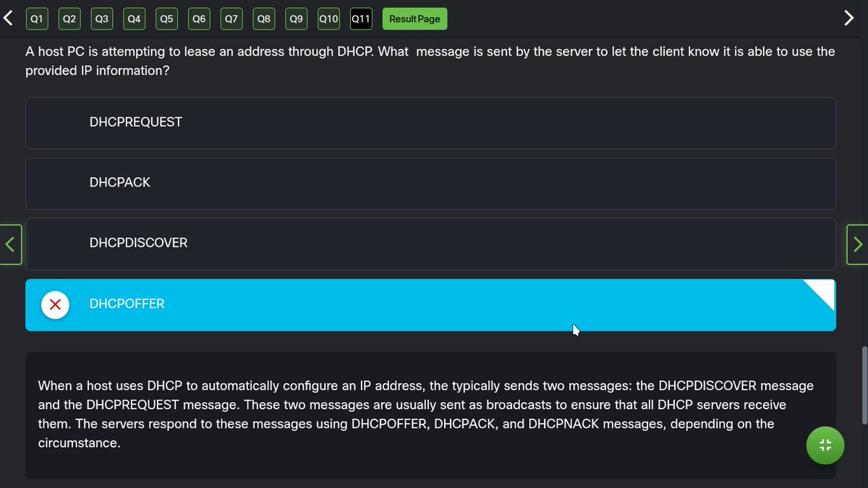The height and width of the screenshot is (488, 868).
Task: Select the DHCPREQUEST answer option
Action: [430, 122]
